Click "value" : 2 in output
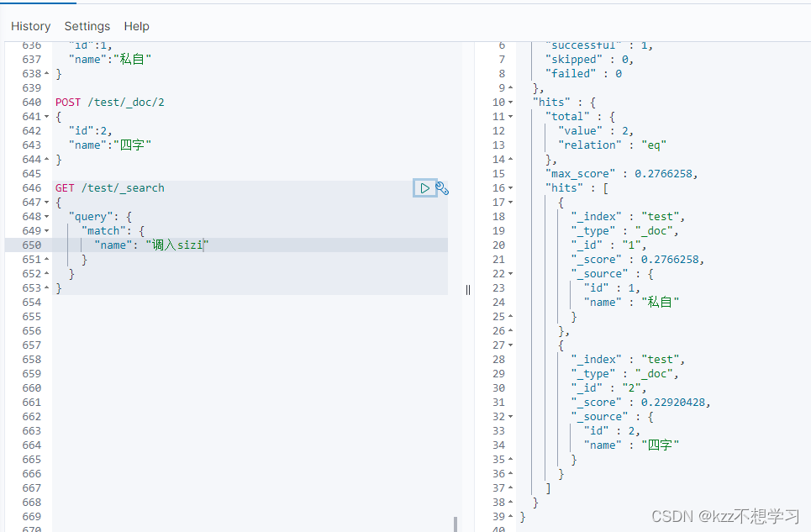The image size is (811, 532). [595, 131]
